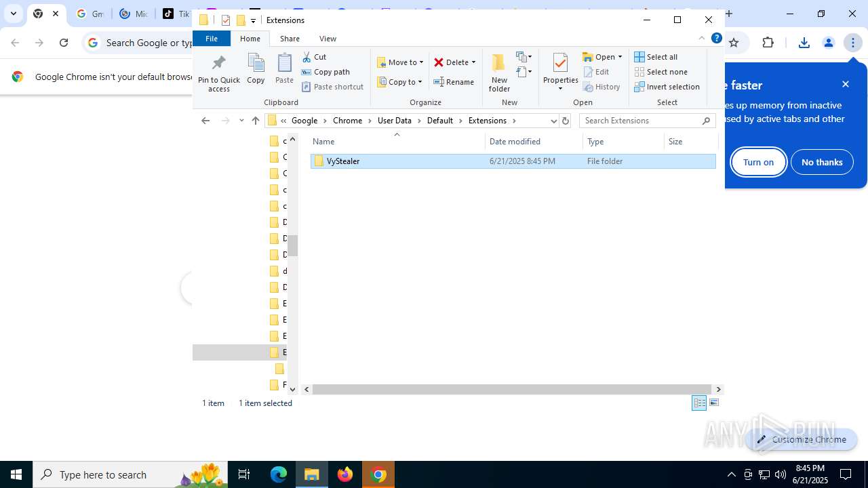Cut the selected item

point(314,57)
